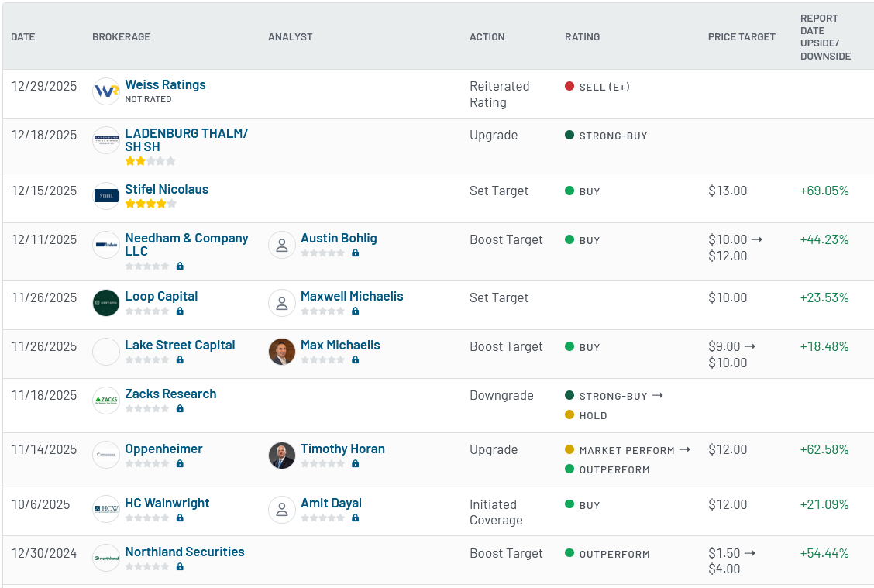Click the Downgrade action text
This screenshot has height=588, width=874.
(x=501, y=395)
